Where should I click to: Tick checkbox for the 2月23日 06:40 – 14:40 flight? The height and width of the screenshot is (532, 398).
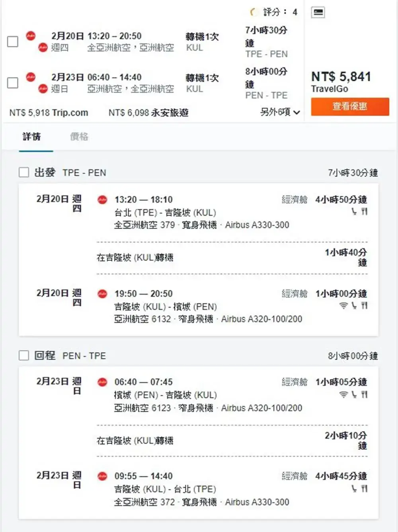coord(13,83)
